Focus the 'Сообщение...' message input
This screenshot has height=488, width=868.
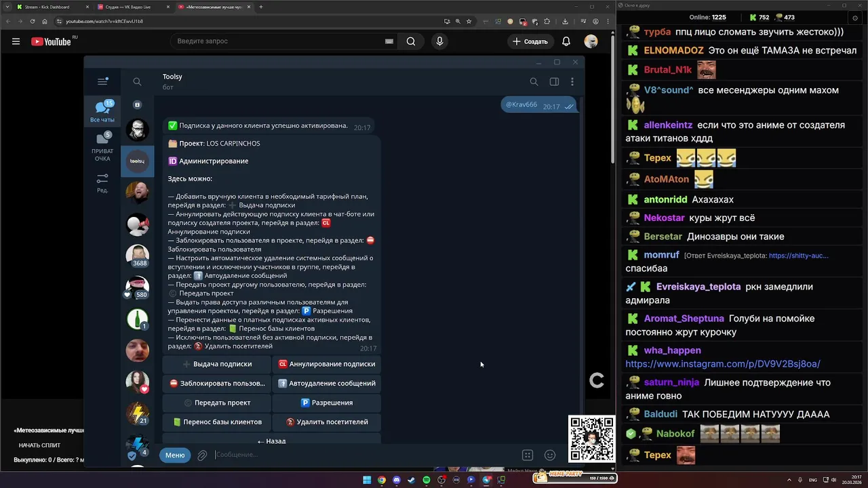pos(366,455)
